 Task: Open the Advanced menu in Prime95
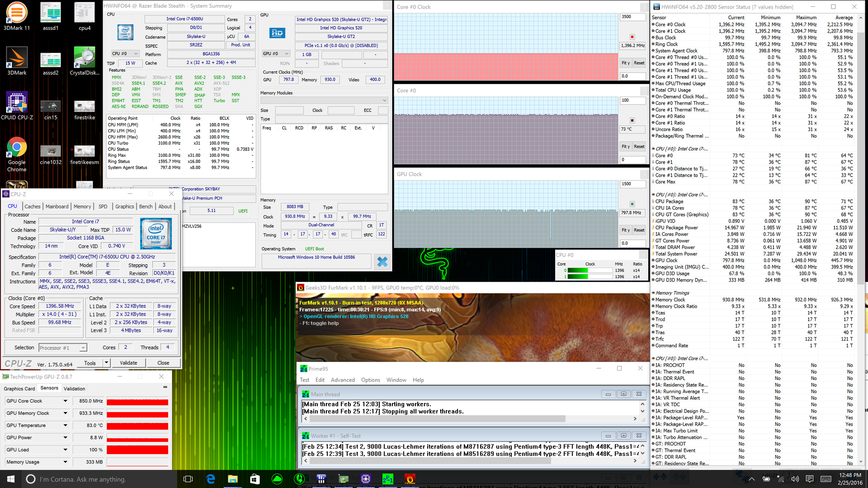[x=342, y=380]
